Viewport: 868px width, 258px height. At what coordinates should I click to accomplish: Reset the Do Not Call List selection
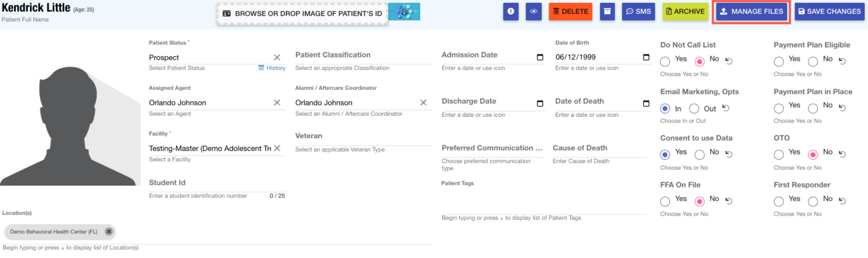coord(729,61)
